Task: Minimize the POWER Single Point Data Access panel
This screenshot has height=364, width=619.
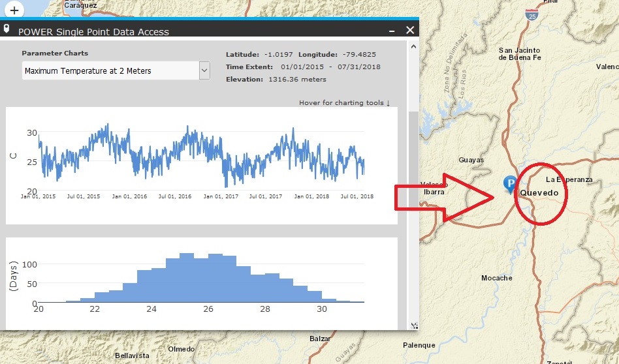Action: click(x=392, y=31)
